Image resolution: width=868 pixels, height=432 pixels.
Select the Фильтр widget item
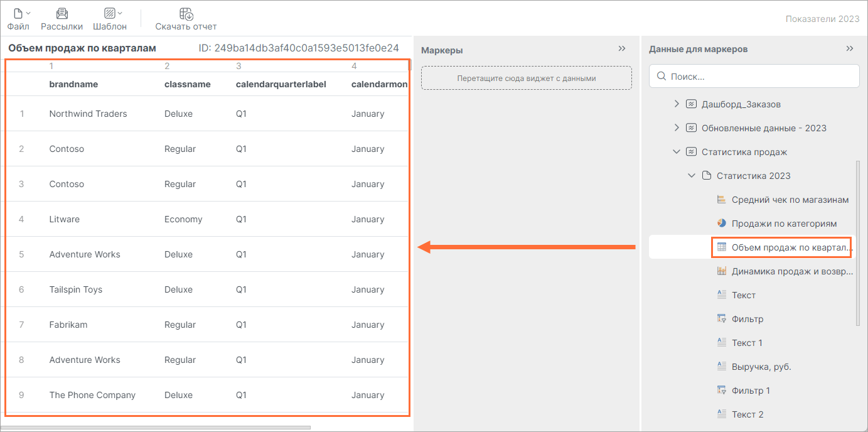tap(740, 319)
